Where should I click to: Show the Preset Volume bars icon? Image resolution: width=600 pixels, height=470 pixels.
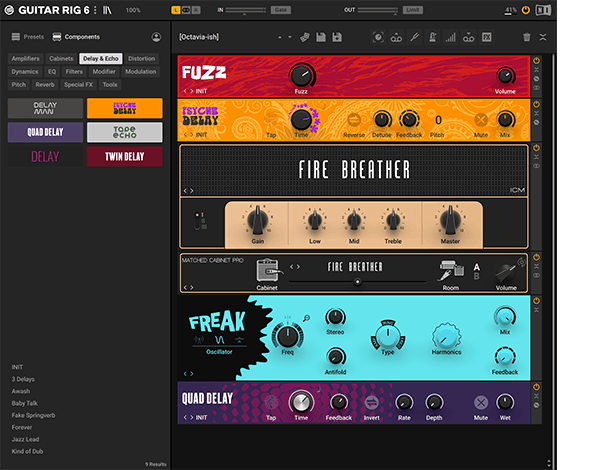point(450,37)
